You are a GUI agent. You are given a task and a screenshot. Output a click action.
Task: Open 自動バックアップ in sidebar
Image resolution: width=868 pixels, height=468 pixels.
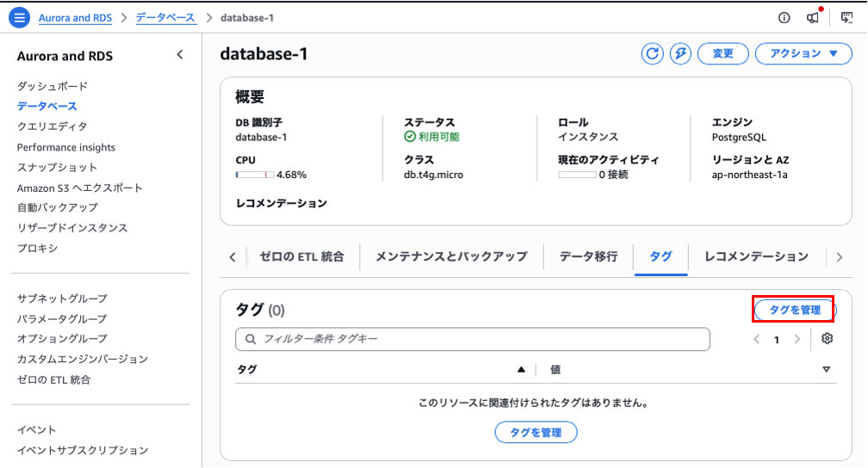click(57, 207)
